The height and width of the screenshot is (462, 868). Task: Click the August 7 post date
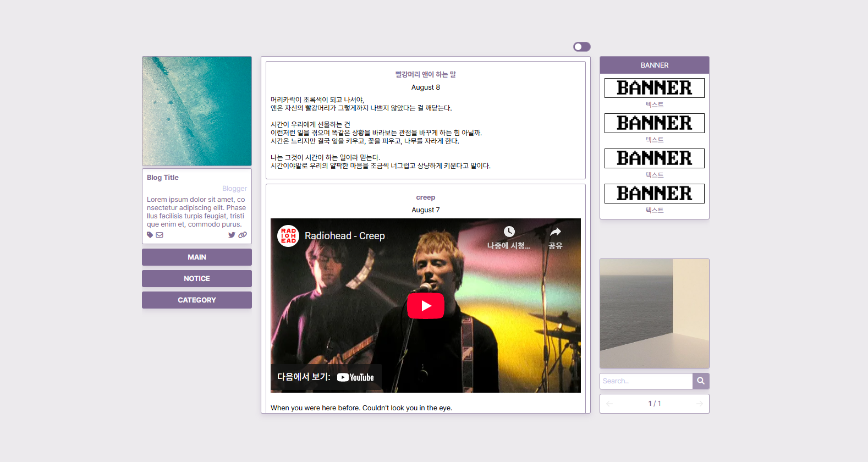426,210
